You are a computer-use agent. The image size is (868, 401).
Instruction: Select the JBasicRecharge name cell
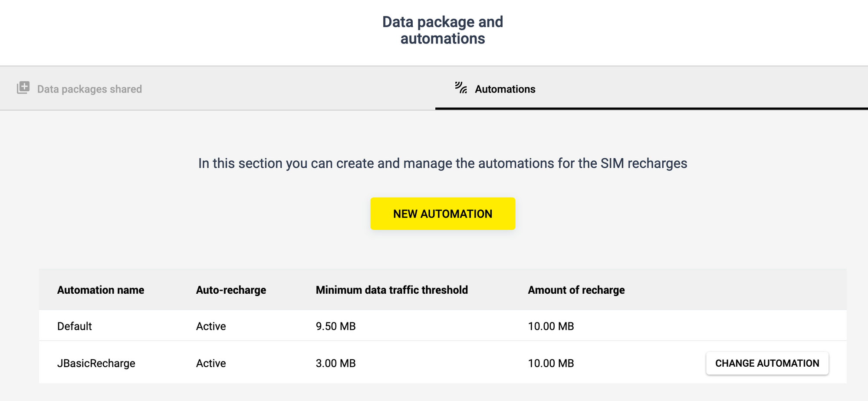click(x=96, y=363)
